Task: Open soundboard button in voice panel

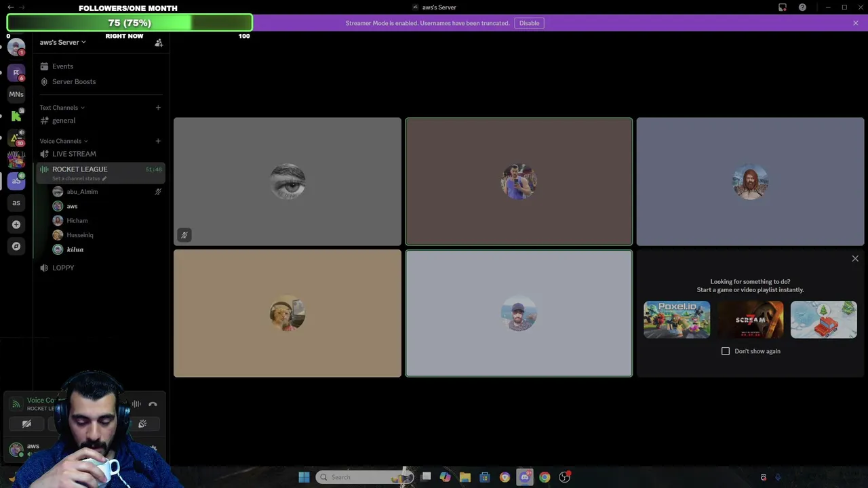Action: (142, 424)
